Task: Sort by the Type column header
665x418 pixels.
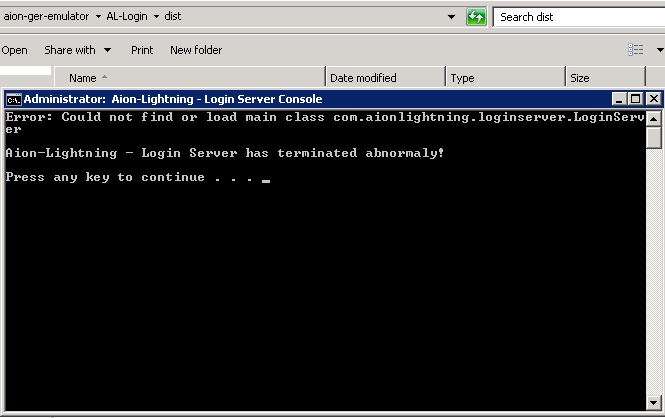Action: (x=506, y=78)
